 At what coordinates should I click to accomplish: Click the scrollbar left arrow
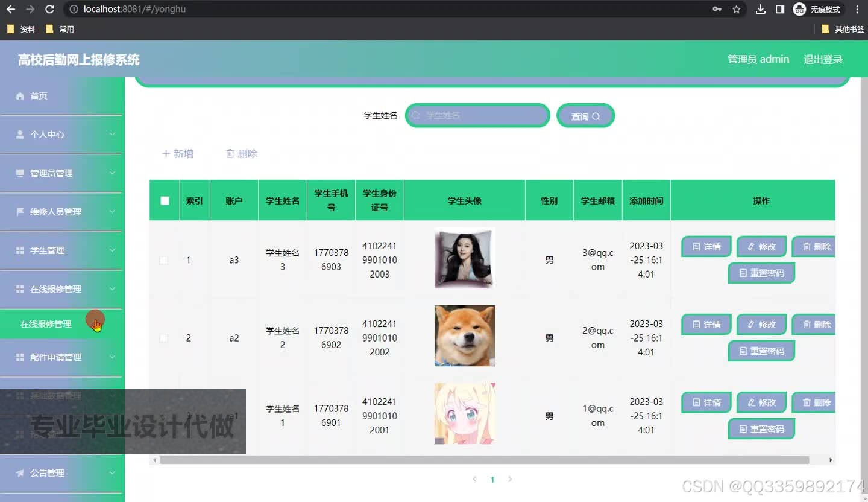155,460
